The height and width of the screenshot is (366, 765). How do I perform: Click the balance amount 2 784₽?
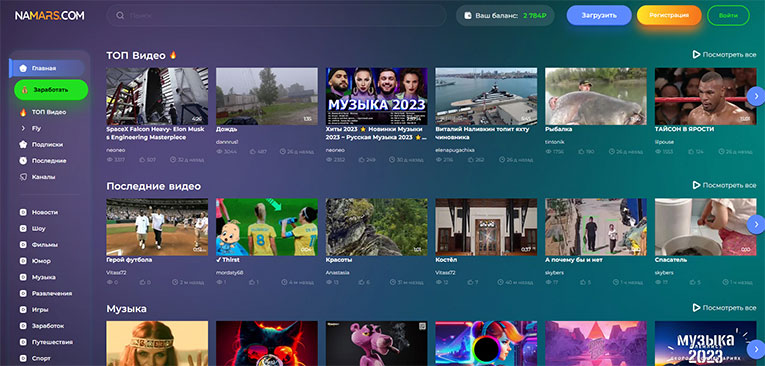pyautogui.click(x=534, y=16)
